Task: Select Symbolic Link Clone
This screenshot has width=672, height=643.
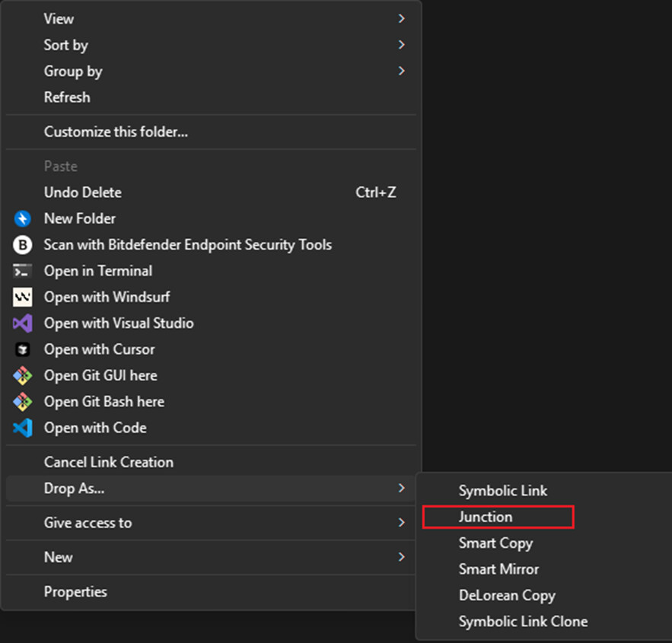Action: point(545,621)
